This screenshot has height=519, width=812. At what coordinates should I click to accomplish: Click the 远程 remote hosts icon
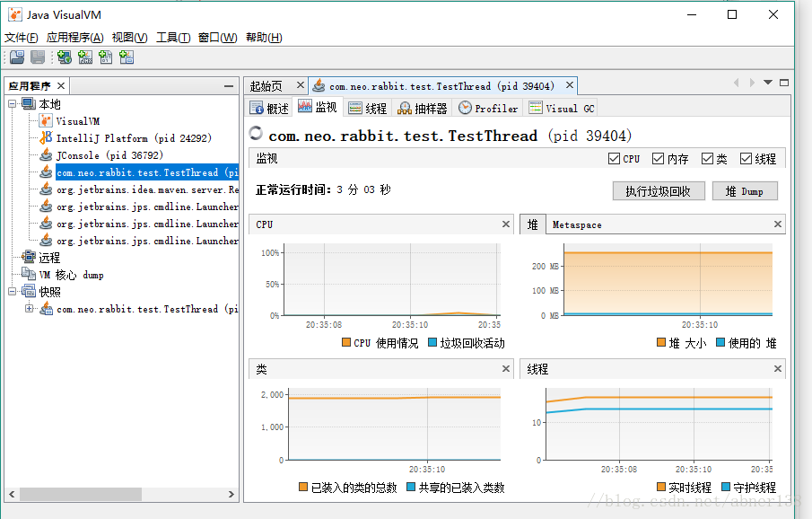tap(29, 257)
